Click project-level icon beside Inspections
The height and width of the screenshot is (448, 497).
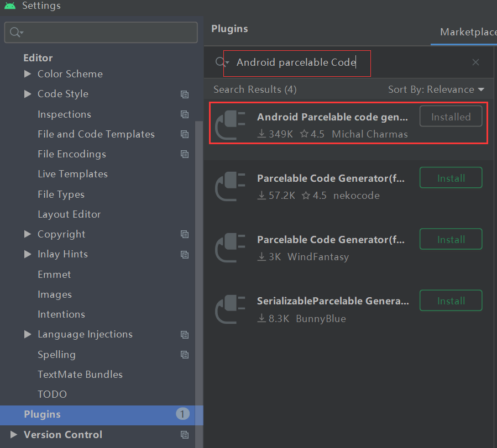click(x=185, y=114)
